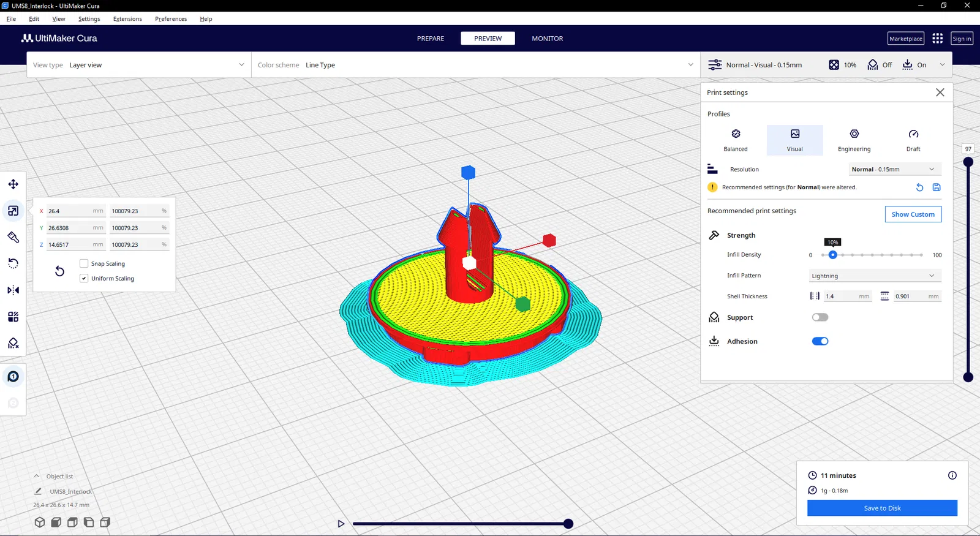Open the Infill Pattern Lightning dropdown
Screen dimensions: 980x536
[875, 276]
